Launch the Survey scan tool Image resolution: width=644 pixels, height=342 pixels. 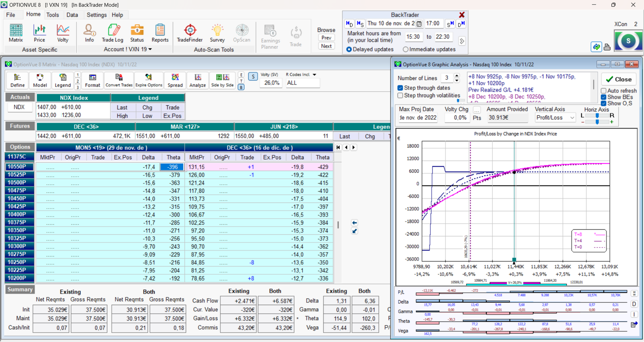[x=217, y=33]
